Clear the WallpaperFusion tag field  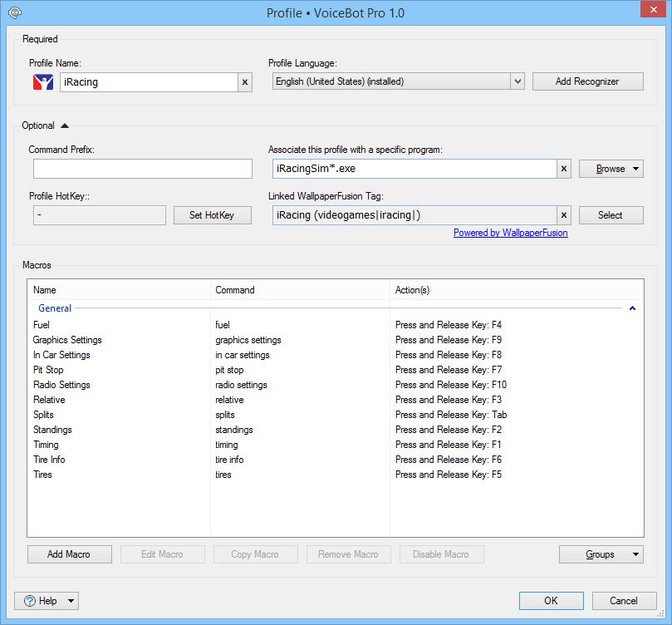(x=563, y=215)
